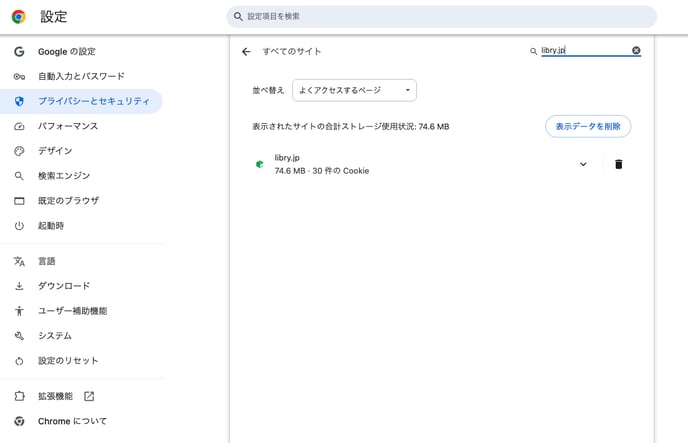
Task: Click the magnifier icon for search engine
Action: pyautogui.click(x=19, y=176)
